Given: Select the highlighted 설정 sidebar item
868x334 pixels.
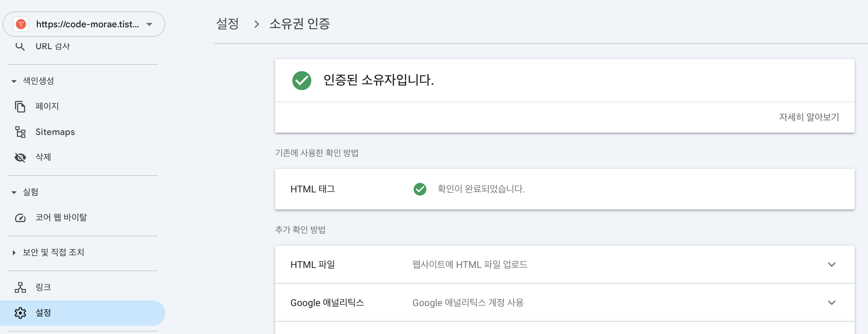Looking at the screenshot, I should (83, 313).
